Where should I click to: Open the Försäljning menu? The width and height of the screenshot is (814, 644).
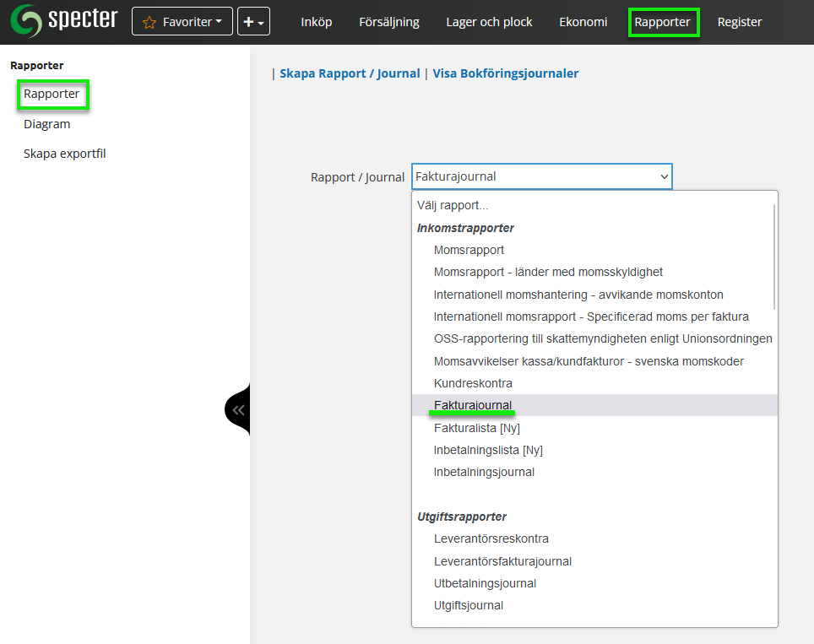388,22
